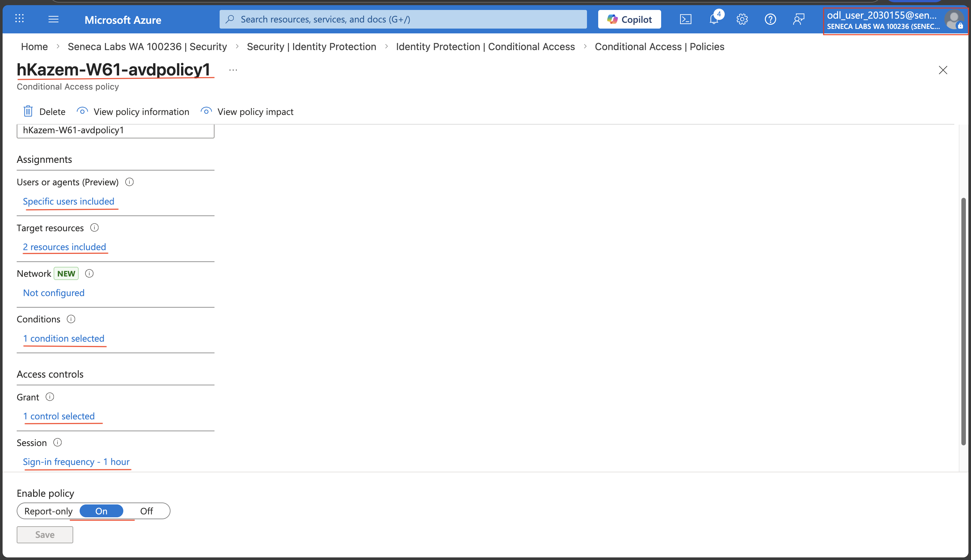Open account menu for odl_user_2030155
The image size is (971, 560).
(x=895, y=20)
